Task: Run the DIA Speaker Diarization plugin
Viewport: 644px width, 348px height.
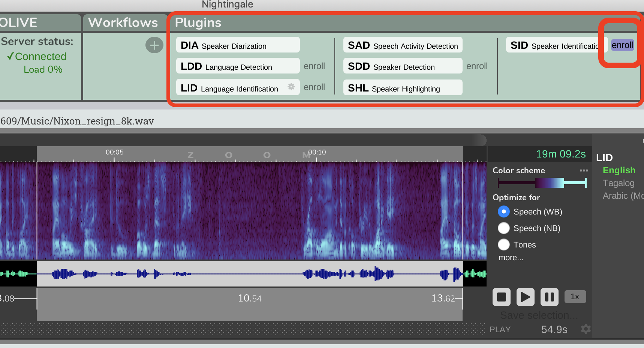Action: (238, 45)
